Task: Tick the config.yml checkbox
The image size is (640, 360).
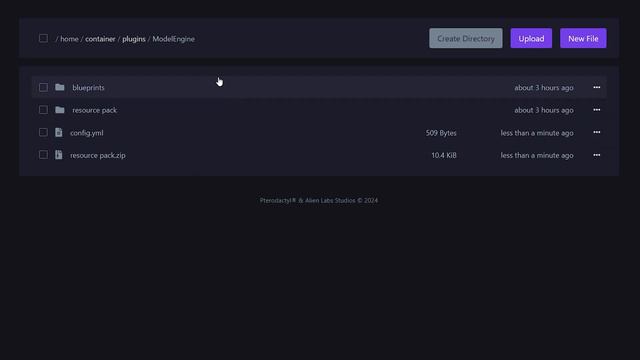Action: point(43,132)
